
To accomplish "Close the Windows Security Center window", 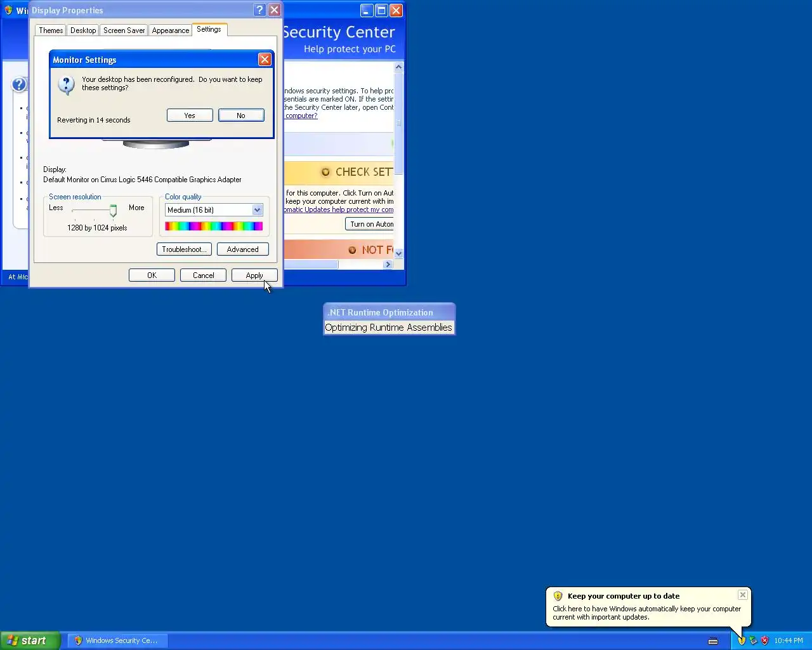I will pos(396,11).
